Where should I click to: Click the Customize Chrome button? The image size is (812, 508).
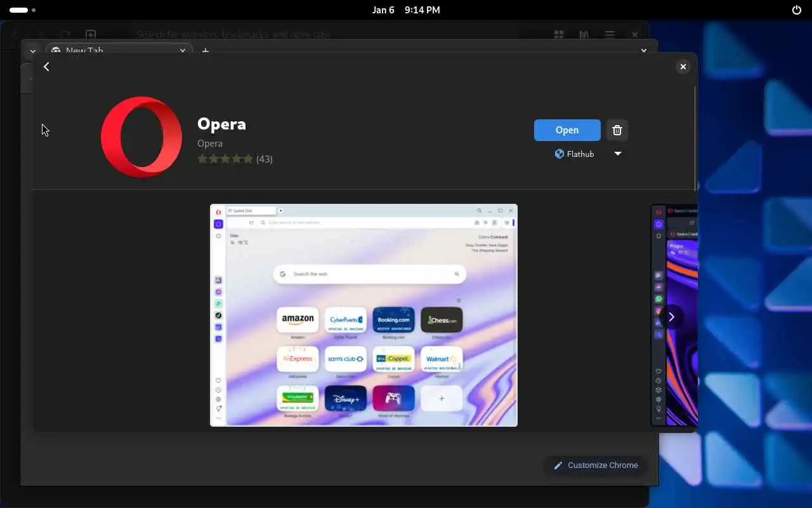pos(595,465)
